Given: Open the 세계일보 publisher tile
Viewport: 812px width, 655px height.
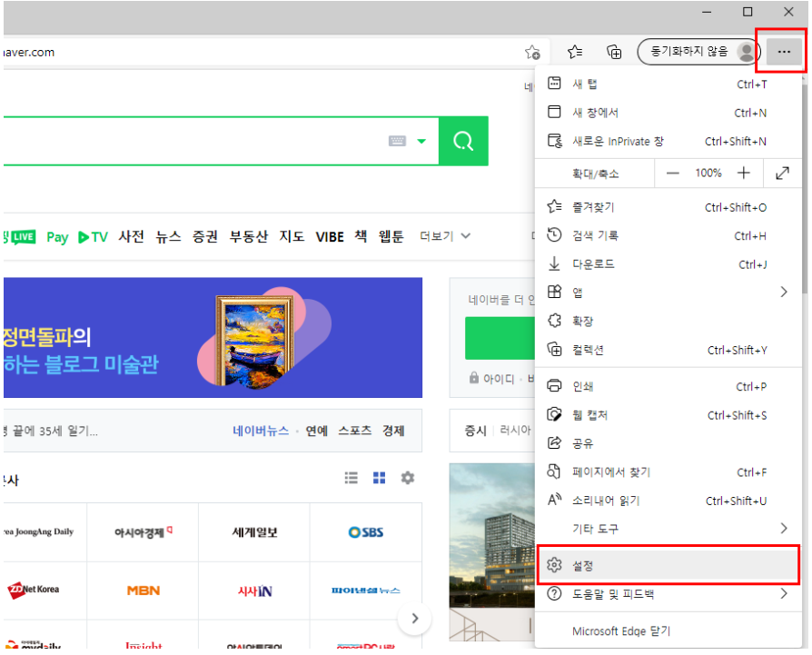Looking at the screenshot, I should 254,532.
